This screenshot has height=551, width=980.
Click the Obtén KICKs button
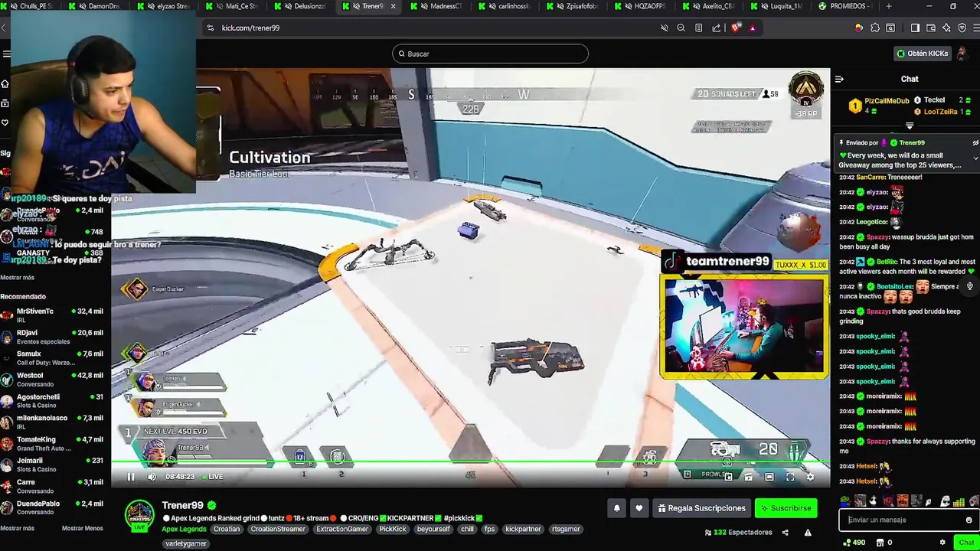pyautogui.click(x=923, y=54)
